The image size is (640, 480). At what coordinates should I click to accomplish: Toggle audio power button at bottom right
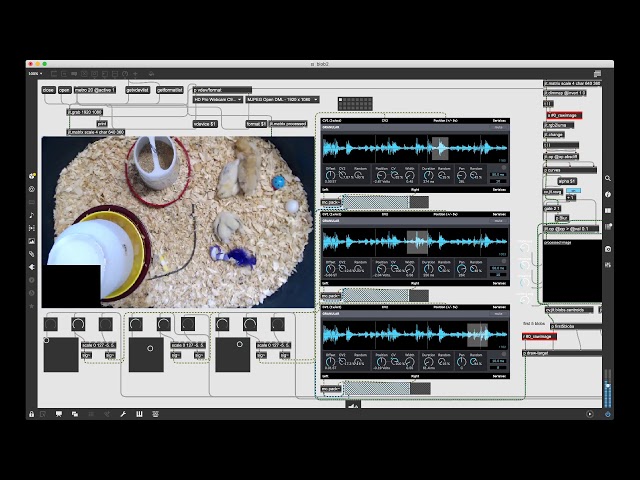608,414
